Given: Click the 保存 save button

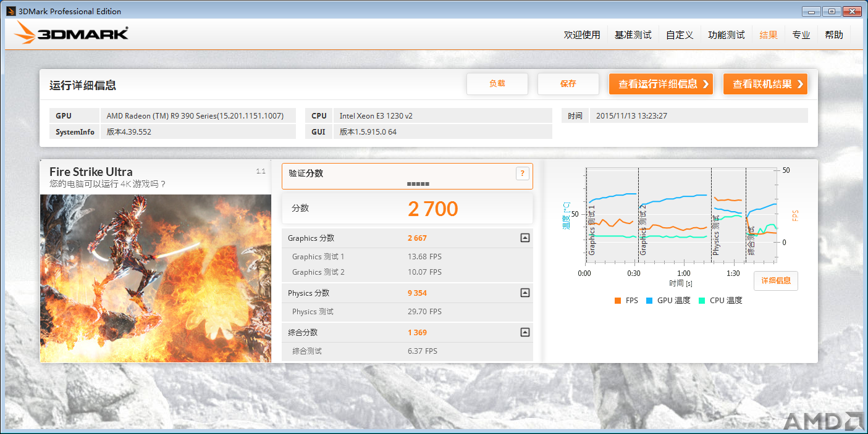Looking at the screenshot, I should point(568,84).
